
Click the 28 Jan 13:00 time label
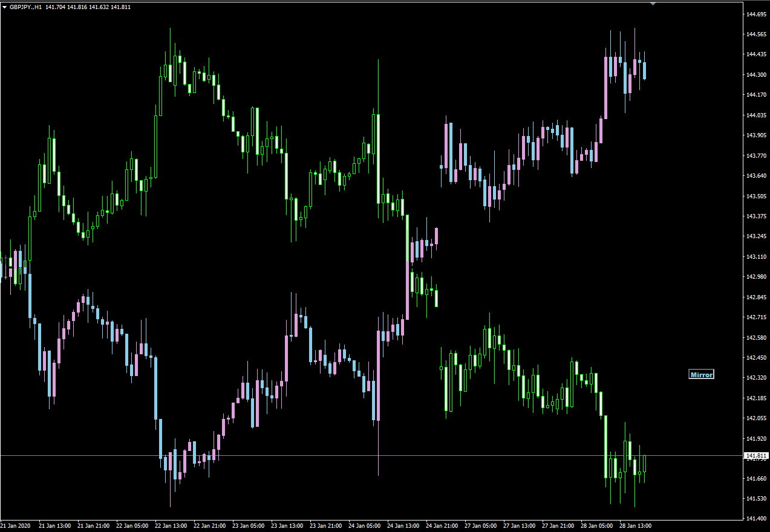(635, 526)
